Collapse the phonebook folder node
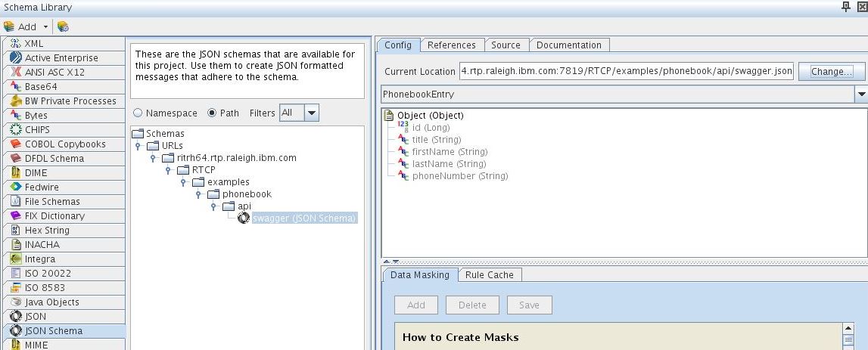Screen dimensions: 868x350 [x=199, y=194]
